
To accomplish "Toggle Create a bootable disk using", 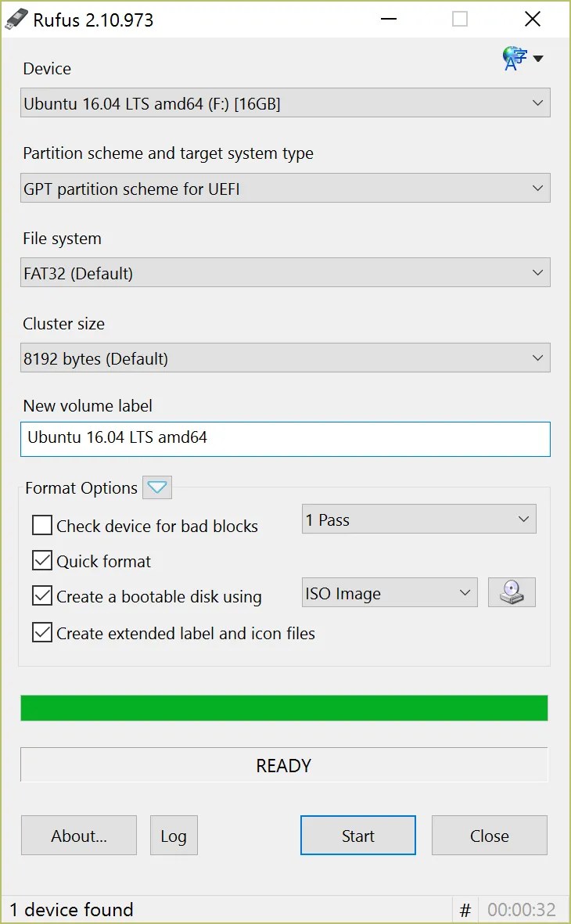I will point(41,595).
